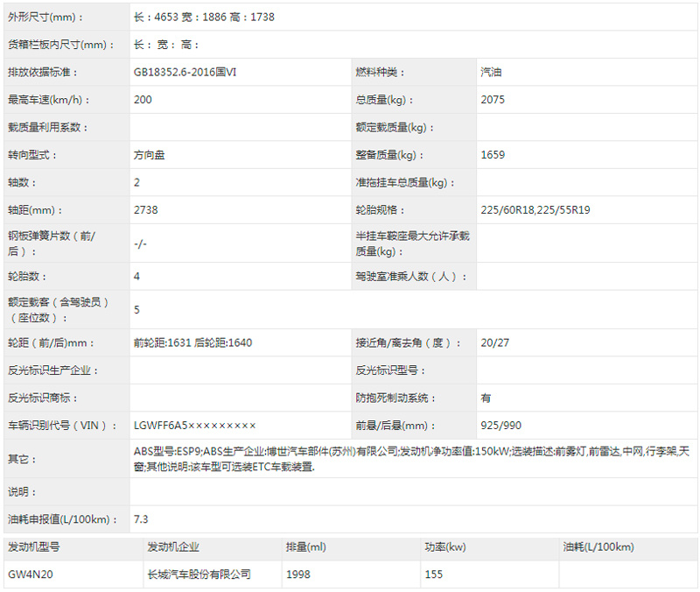
Task: Click the 货箱栏板内尺寸(mm) label
Action: pos(61,45)
